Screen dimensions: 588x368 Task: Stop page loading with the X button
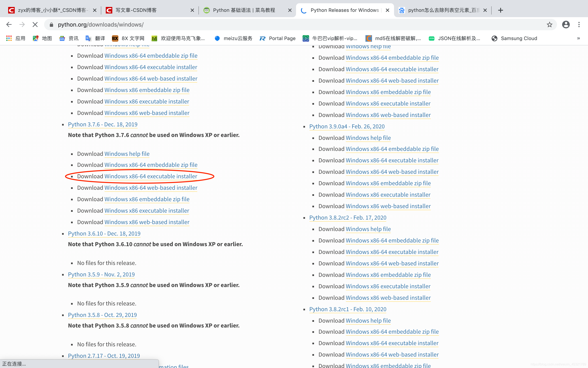(35, 25)
